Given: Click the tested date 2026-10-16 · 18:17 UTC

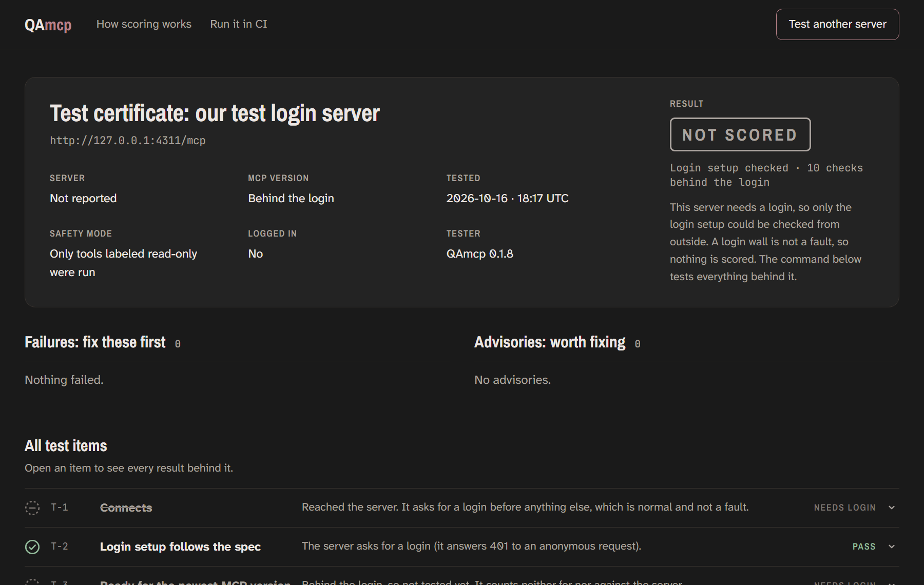Looking at the screenshot, I should pyautogui.click(x=507, y=198).
